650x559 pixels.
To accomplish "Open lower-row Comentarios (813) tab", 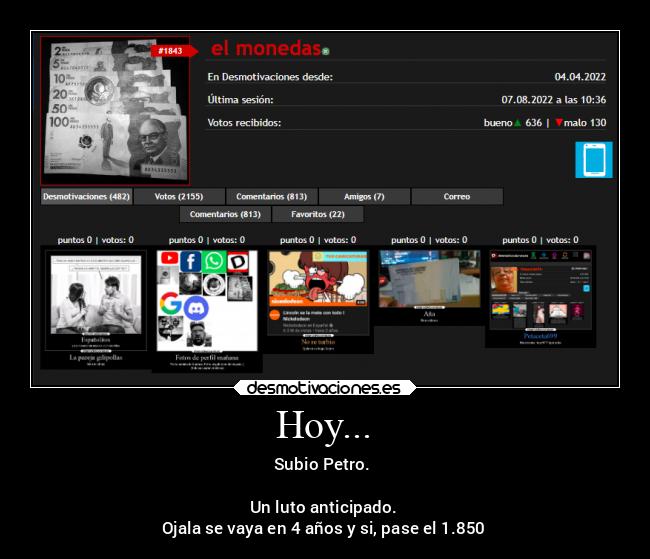I will (x=225, y=214).
